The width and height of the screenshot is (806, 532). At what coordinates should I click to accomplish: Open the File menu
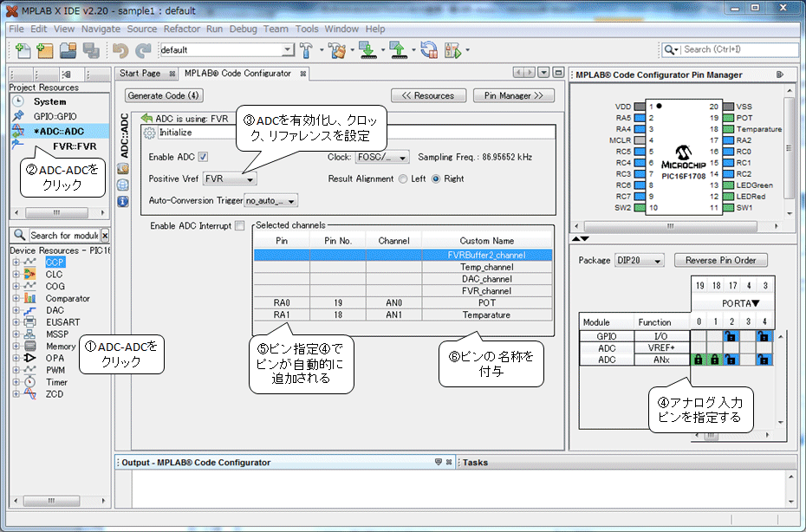pyautogui.click(x=16, y=29)
